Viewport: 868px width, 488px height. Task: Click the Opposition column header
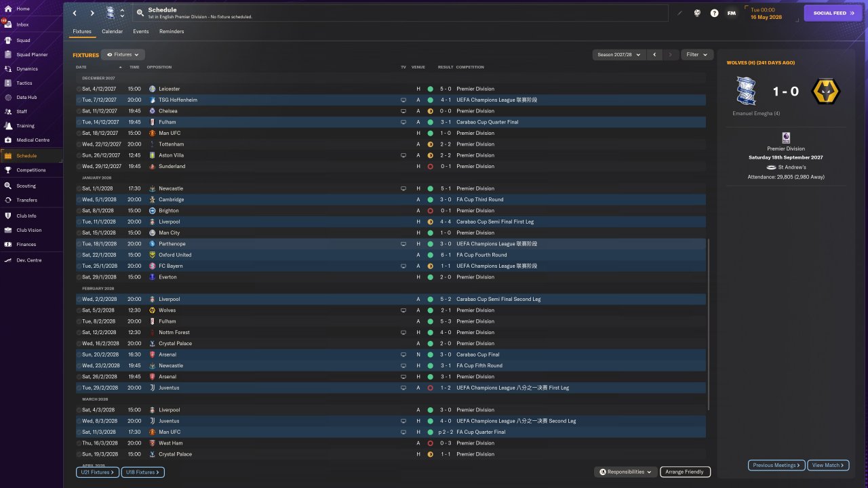tap(159, 67)
